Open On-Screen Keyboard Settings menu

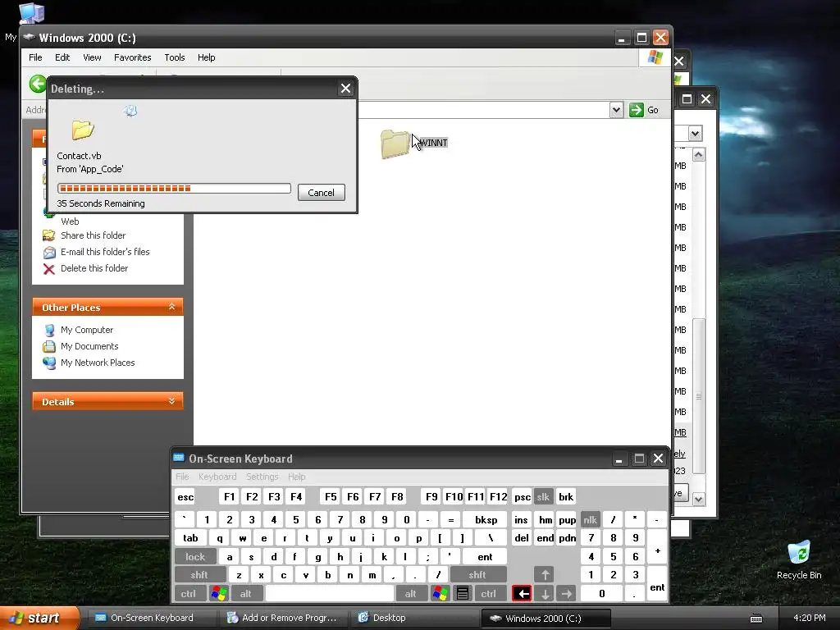click(262, 477)
